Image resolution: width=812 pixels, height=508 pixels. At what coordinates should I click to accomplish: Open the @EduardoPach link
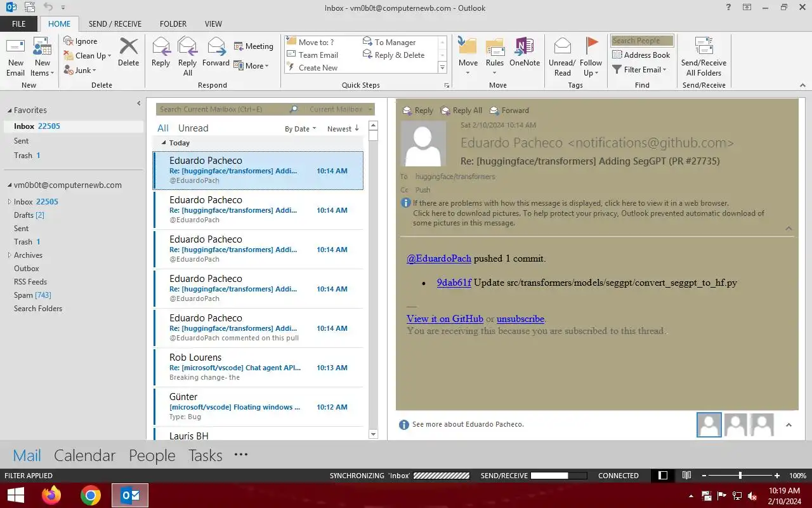(439, 258)
